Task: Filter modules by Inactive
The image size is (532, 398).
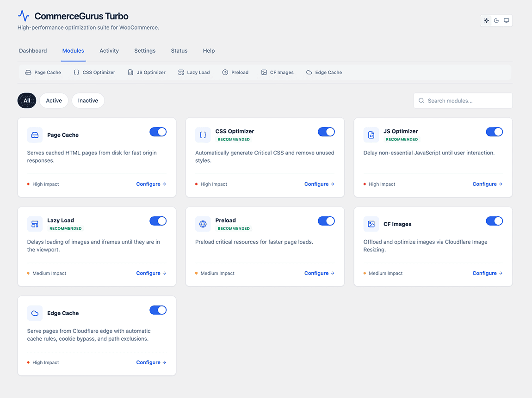Action: [88, 101]
